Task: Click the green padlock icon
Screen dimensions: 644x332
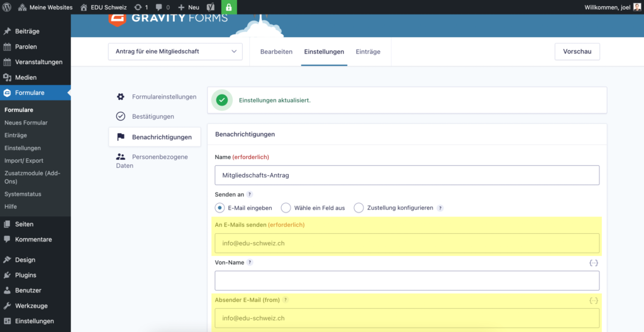Action: click(229, 7)
